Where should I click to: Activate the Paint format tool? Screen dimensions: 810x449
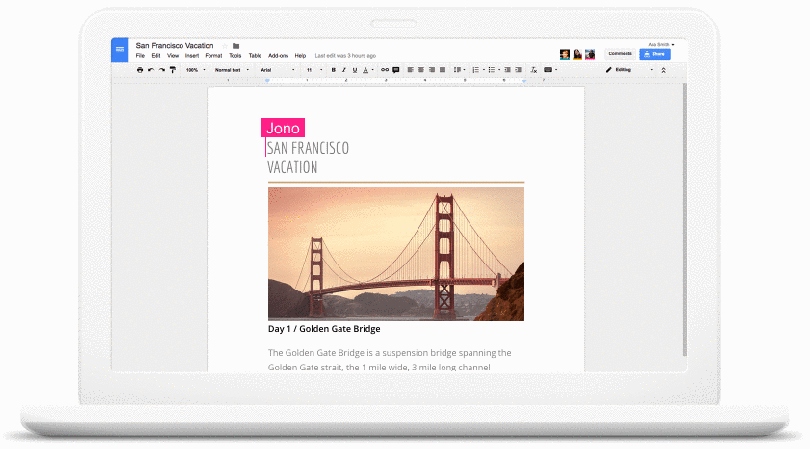pyautogui.click(x=173, y=70)
